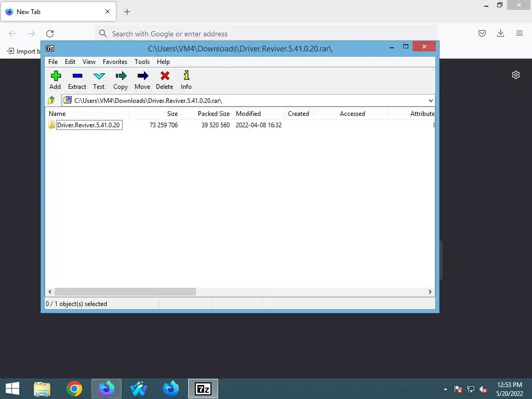This screenshot has height=399, width=532.
Task: Click the muted volume tray icon
Action: [x=484, y=389]
